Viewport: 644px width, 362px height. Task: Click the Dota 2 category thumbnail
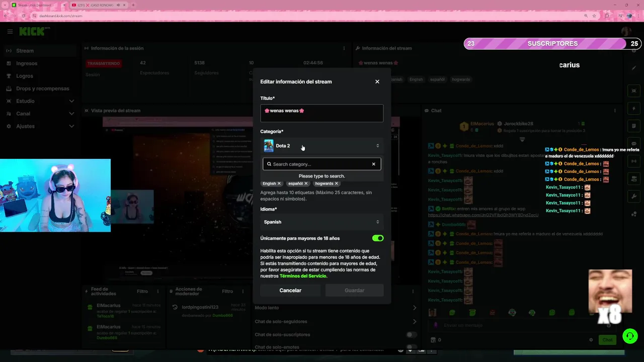point(269,146)
